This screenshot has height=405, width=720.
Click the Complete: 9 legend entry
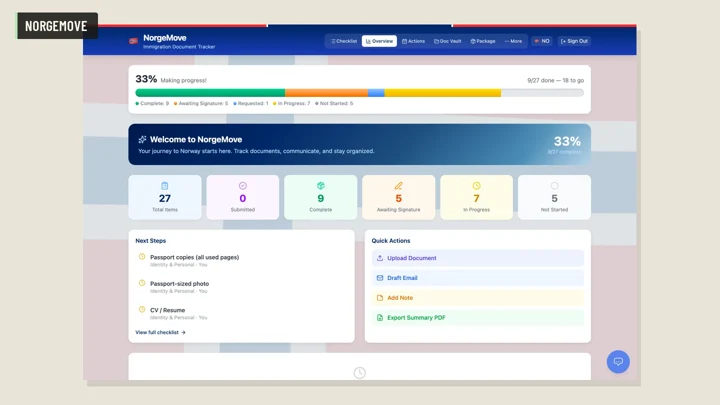coord(152,103)
